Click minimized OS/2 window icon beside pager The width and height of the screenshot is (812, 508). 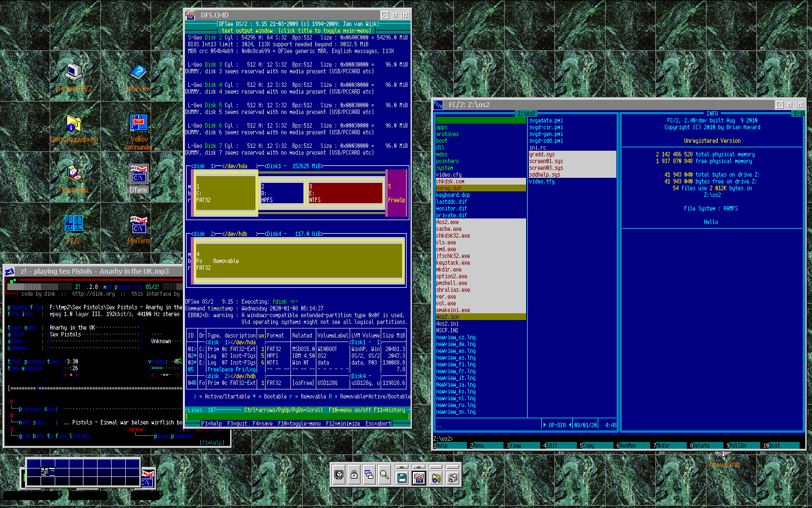click(148, 478)
